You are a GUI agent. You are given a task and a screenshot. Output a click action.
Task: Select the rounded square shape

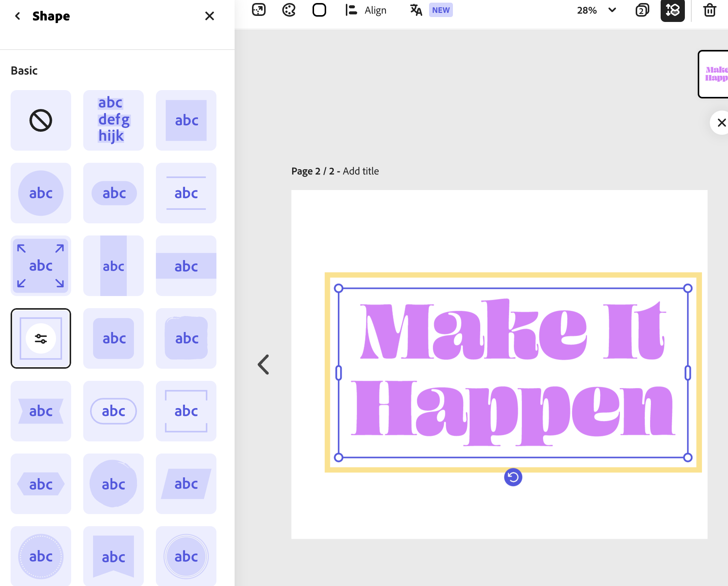point(114,338)
